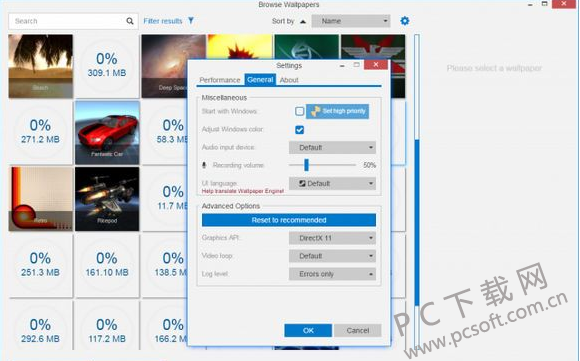Open the Audio input device dropdown

point(332,148)
